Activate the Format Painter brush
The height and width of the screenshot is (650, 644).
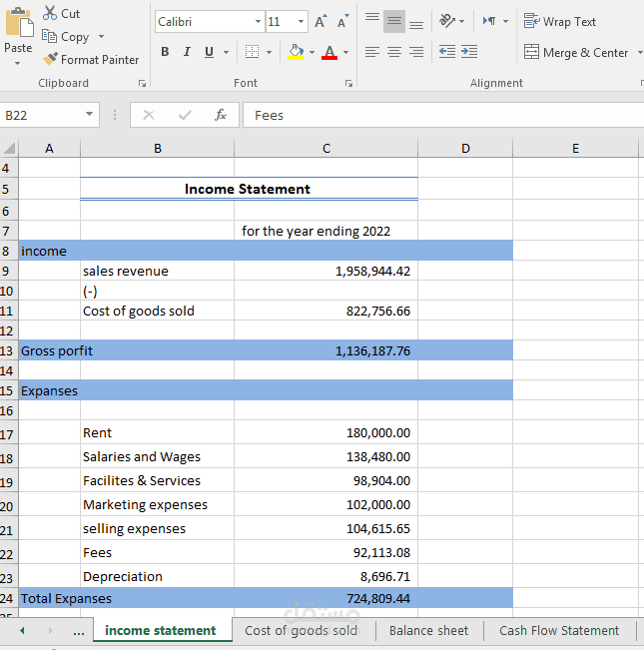[50, 59]
